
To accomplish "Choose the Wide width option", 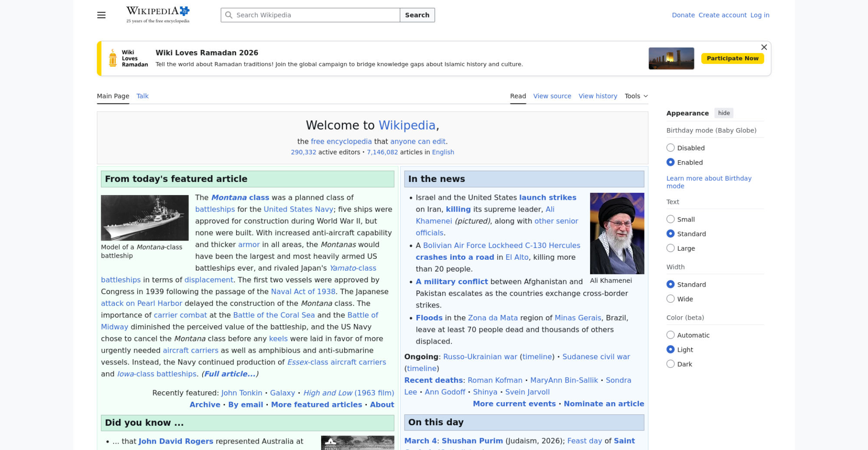I will 671,299.
